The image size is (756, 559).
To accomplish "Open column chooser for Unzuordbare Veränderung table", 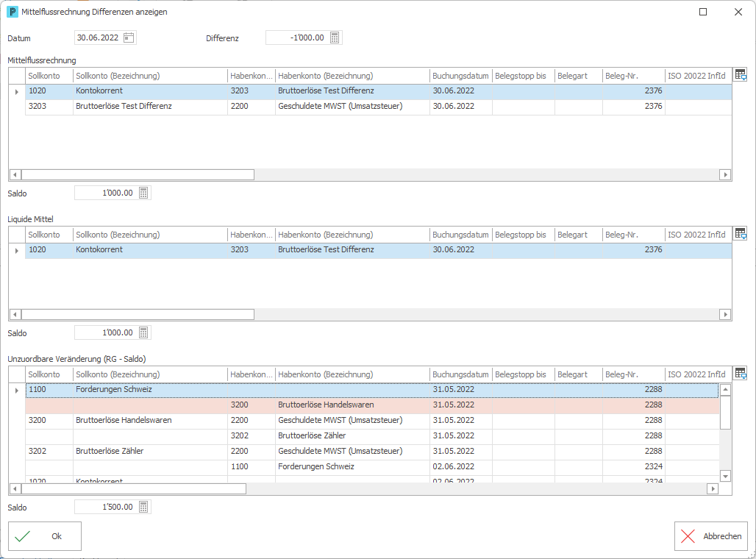I will point(741,374).
